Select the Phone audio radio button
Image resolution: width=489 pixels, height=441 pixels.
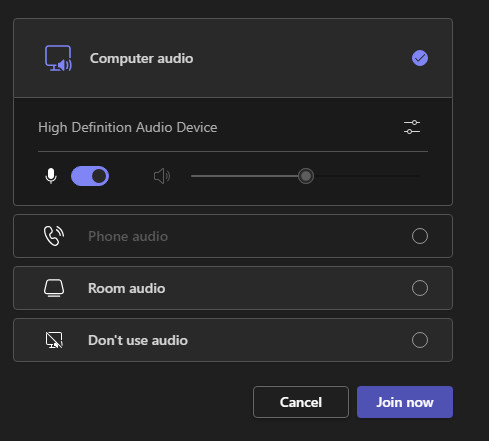coord(420,236)
